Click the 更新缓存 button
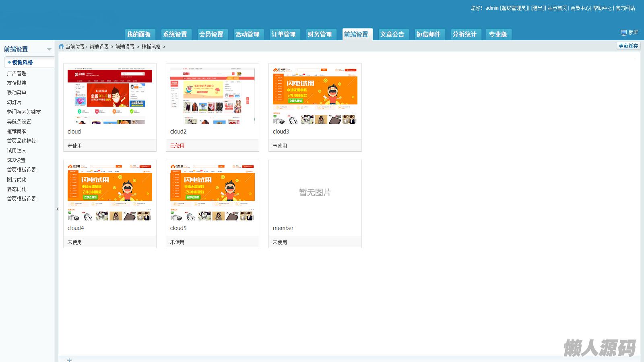Viewport: 644px width, 362px height. [628, 46]
